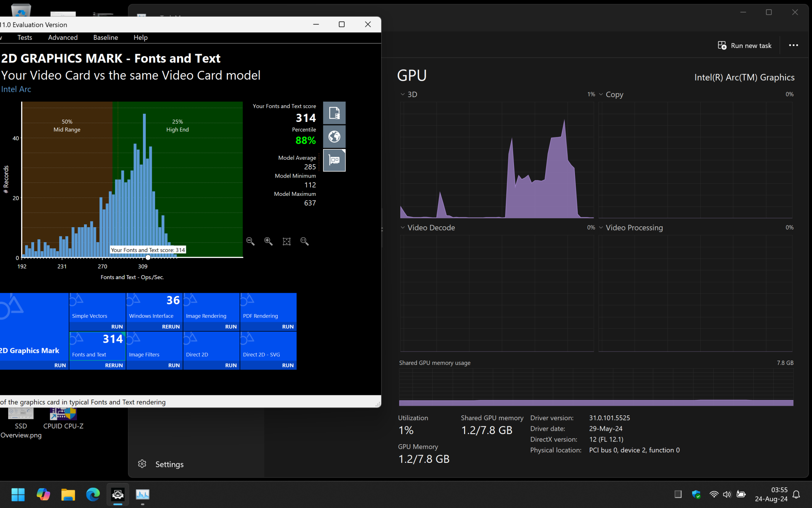812x508 pixels.
Task: Click 'PCI bus 0, device 2, function 0' text
Action: click(x=634, y=450)
